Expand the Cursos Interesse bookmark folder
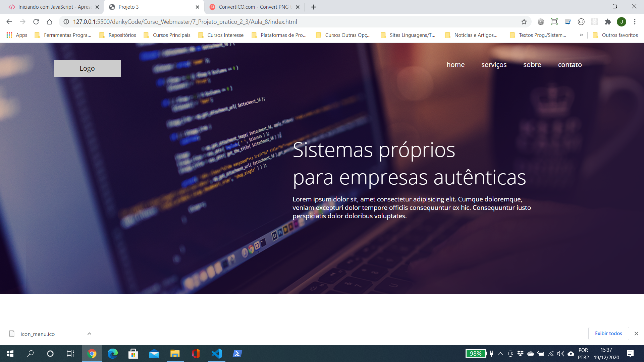 (x=221, y=35)
